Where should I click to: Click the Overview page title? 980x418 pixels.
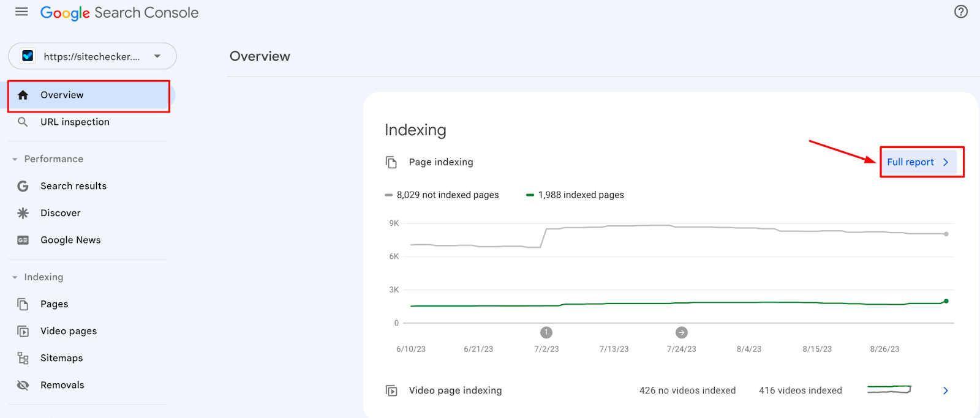[260, 56]
